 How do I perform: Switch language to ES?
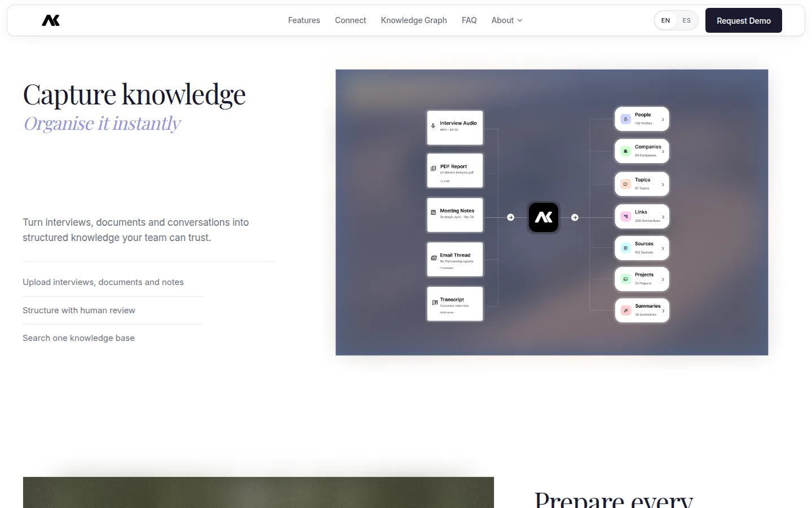coord(686,20)
